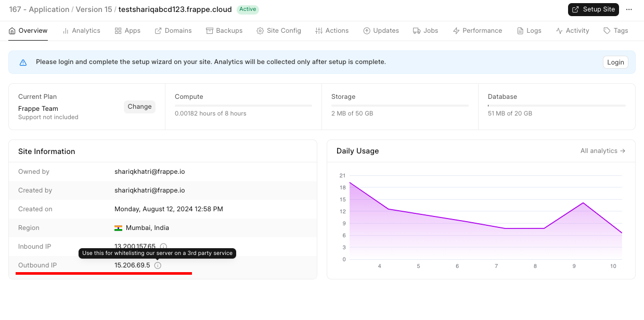Image resolution: width=644 pixels, height=320 pixels.
Task: Switch to the Analytics tab
Action: pyautogui.click(x=81, y=31)
